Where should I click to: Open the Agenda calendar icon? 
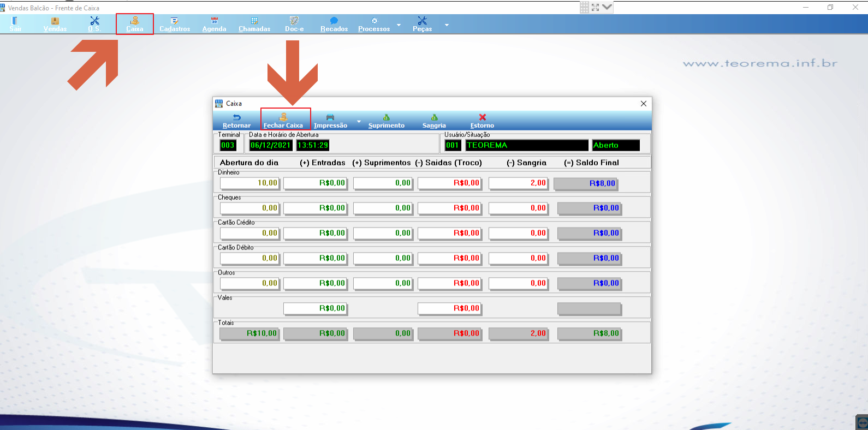pyautogui.click(x=214, y=24)
